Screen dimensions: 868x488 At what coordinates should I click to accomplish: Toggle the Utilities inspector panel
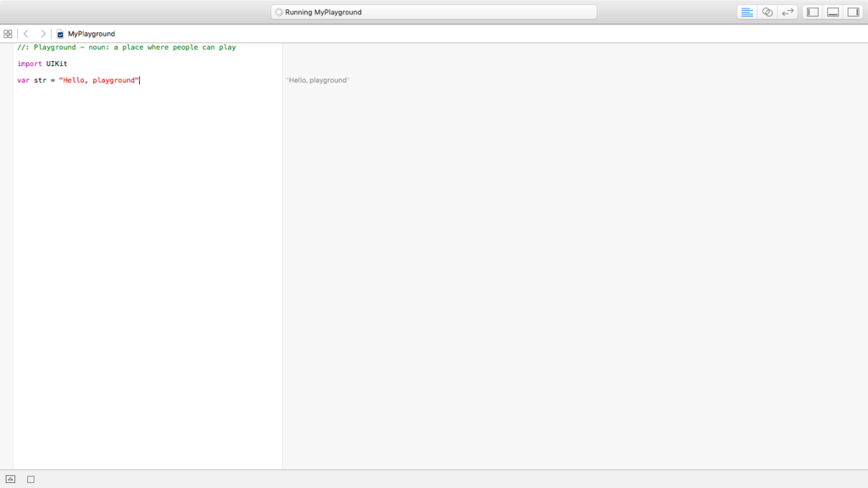854,12
